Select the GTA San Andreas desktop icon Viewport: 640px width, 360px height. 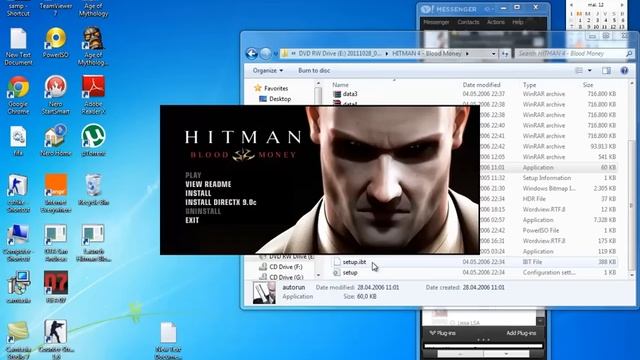tap(56, 243)
